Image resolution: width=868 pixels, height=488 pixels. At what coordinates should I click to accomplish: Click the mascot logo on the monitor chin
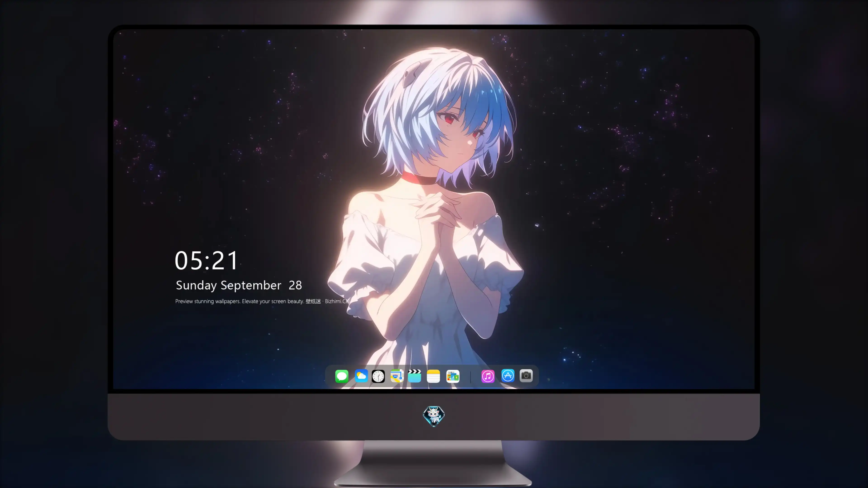pos(434,416)
